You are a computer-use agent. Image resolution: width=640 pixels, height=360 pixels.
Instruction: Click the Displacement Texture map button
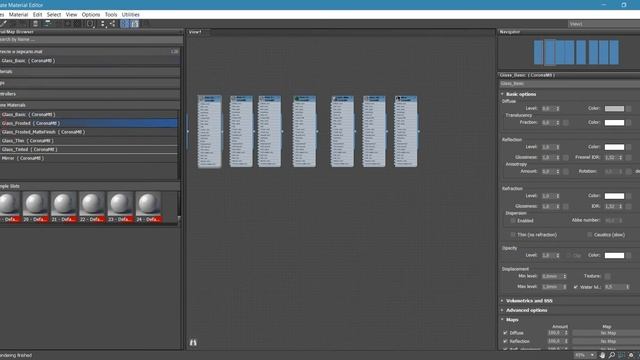tap(607, 276)
